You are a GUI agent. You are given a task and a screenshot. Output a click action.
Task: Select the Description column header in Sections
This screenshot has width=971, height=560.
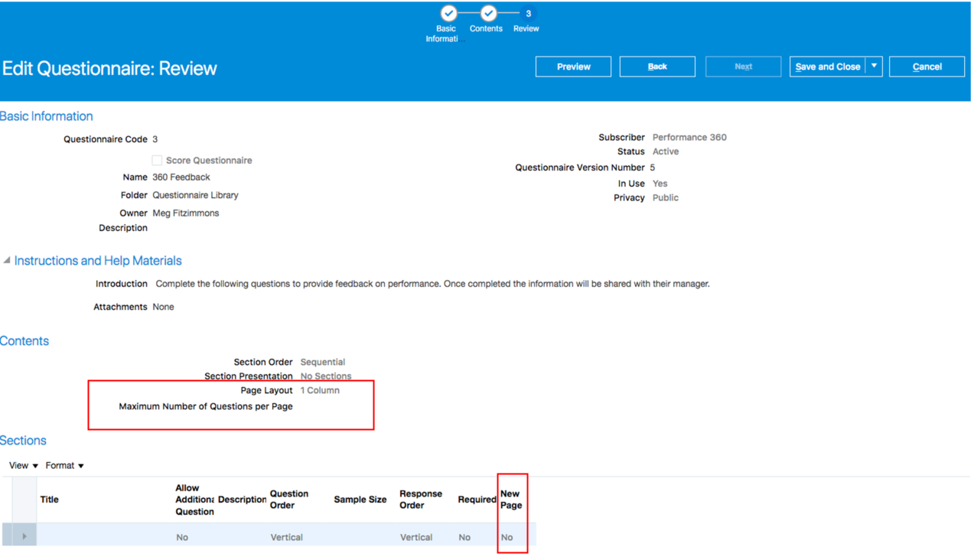[242, 500]
